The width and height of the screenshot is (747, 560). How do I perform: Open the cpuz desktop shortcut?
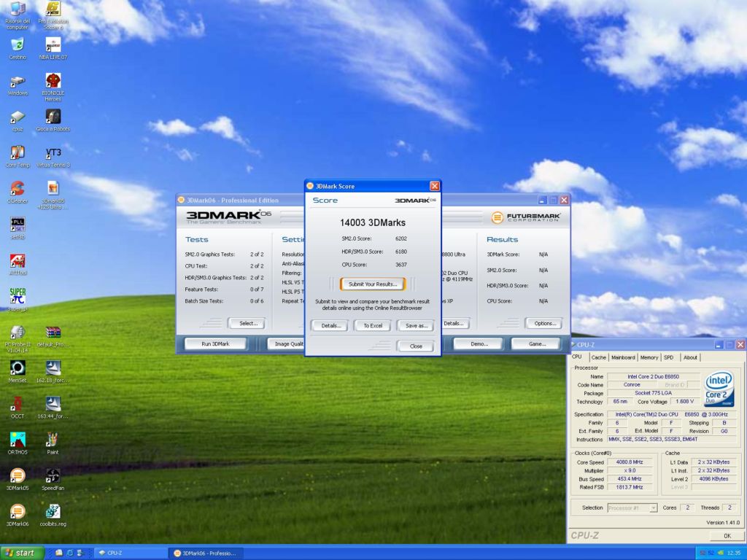[x=18, y=121]
